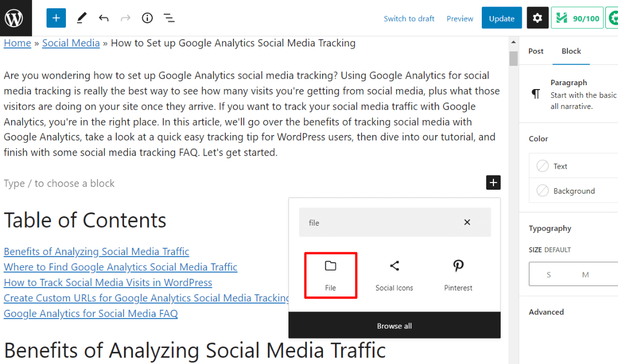Open the Details information panel
Screen dimensions: 618x364
[x=147, y=18]
